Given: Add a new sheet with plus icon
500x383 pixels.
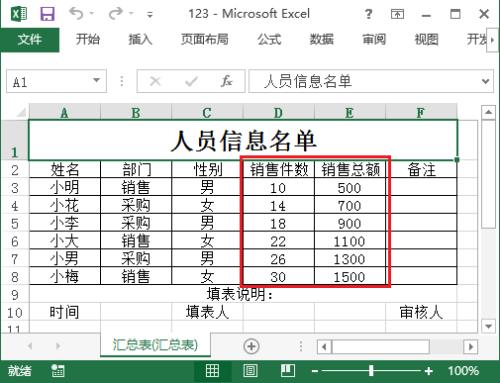Looking at the screenshot, I should 251,346.
